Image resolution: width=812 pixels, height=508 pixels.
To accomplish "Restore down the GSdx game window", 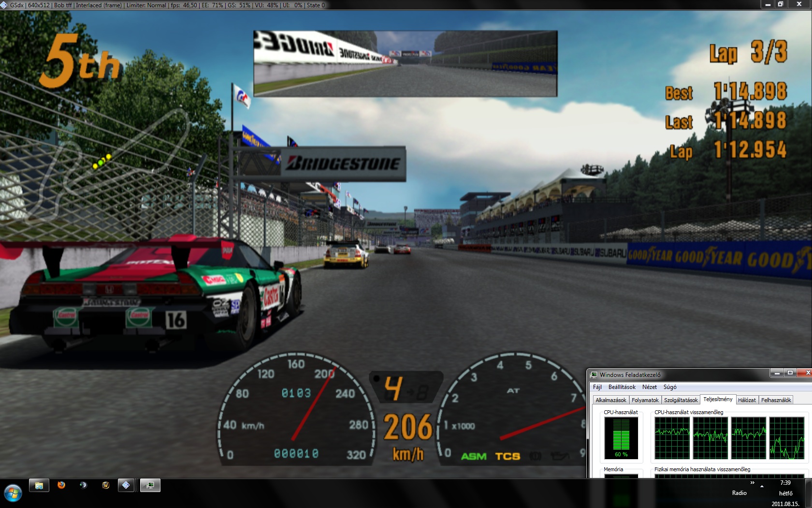I will click(x=781, y=4).
